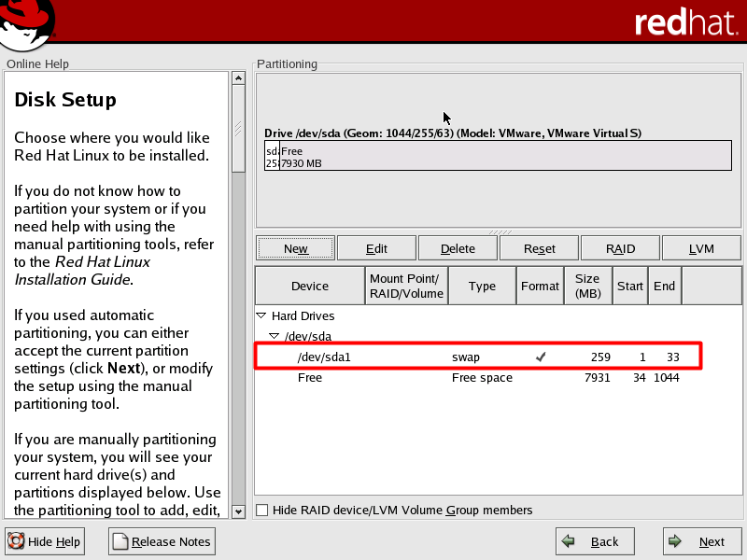
Task: Click the pane resize grip above buttons
Action: [x=500, y=231]
